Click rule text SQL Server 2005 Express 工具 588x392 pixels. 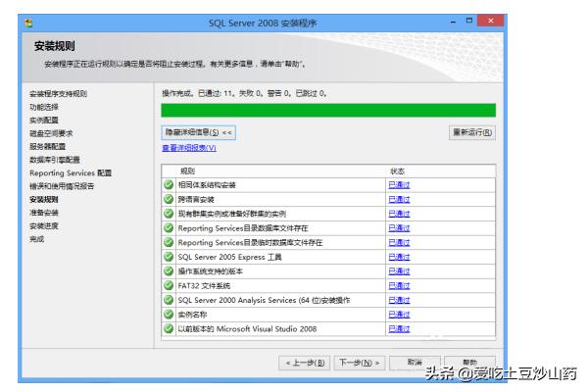click(229, 257)
